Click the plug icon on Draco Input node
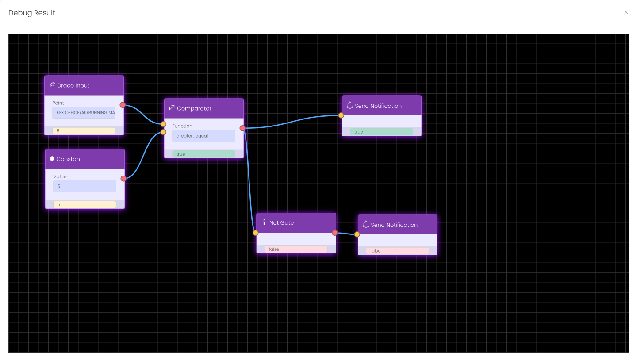Image resolution: width=637 pixels, height=364 pixels. [52, 85]
